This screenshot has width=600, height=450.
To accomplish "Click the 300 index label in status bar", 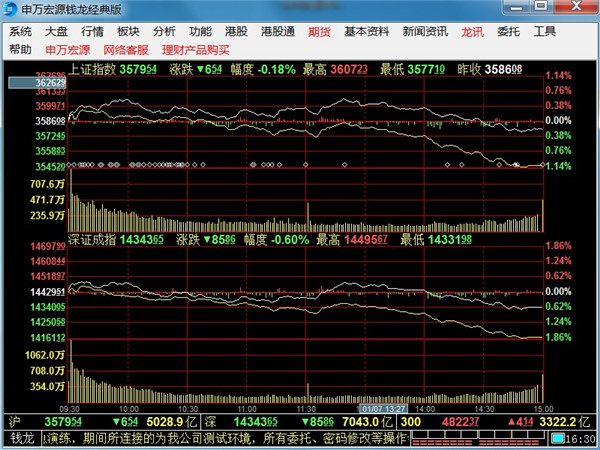I will (x=411, y=422).
